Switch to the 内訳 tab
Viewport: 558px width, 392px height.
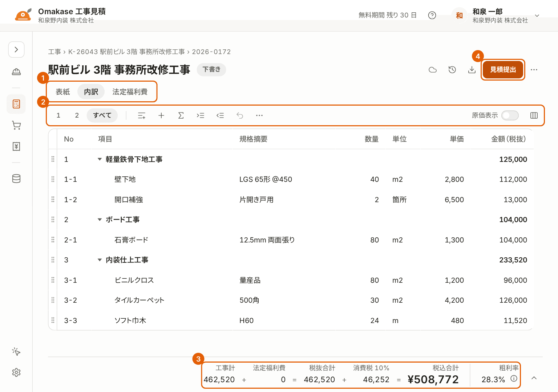coord(91,92)
